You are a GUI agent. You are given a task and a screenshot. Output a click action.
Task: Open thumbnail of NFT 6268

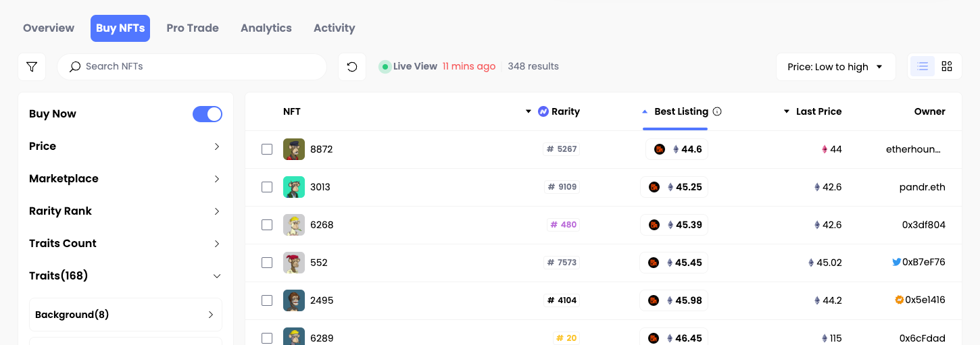pos(294,225)
